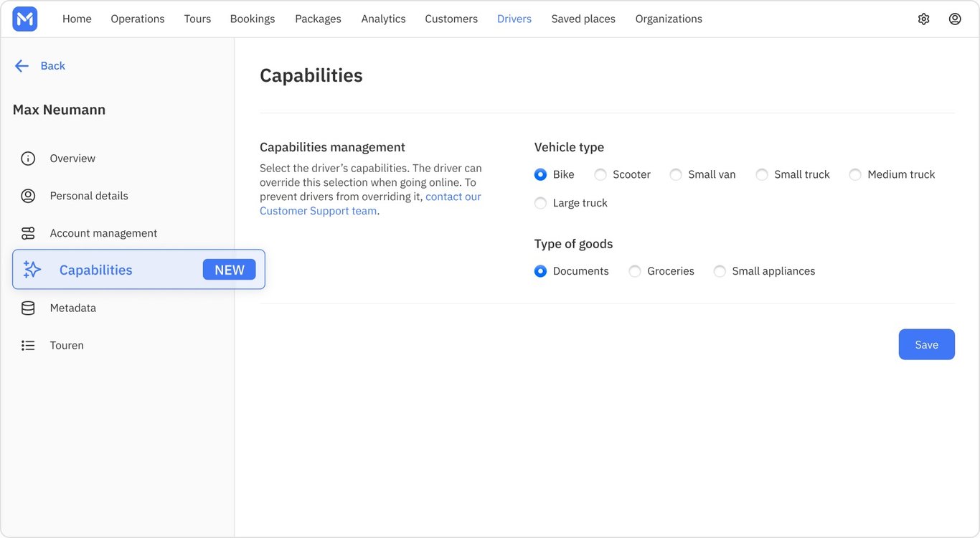Open user profile icon in header
This screenshot has width=980, height=538.
tap(955, 19)
